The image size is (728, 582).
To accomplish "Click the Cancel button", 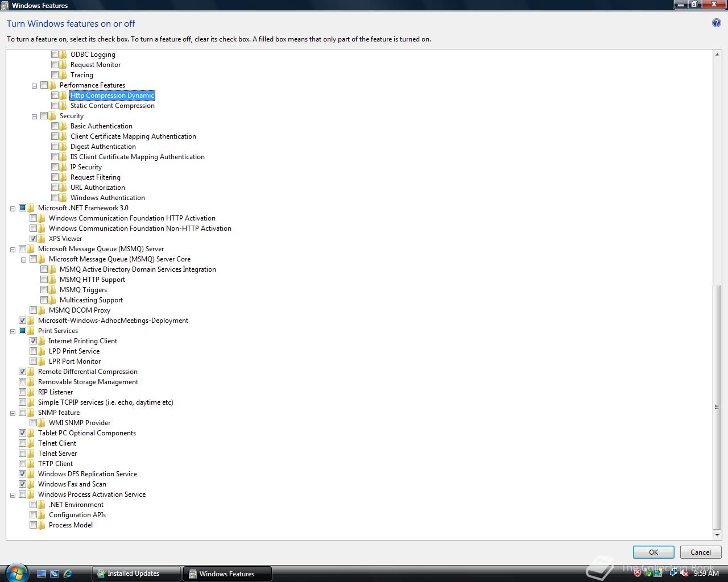I will pos(701,552).
